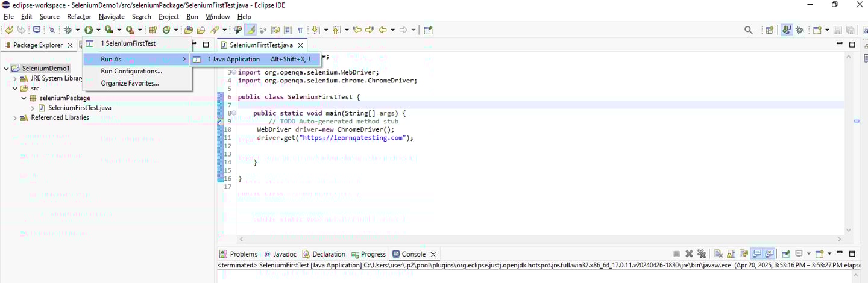Click 'Run Configurations...' menu entry
This screenshot has height=283, width=868.
pos(137,71)
